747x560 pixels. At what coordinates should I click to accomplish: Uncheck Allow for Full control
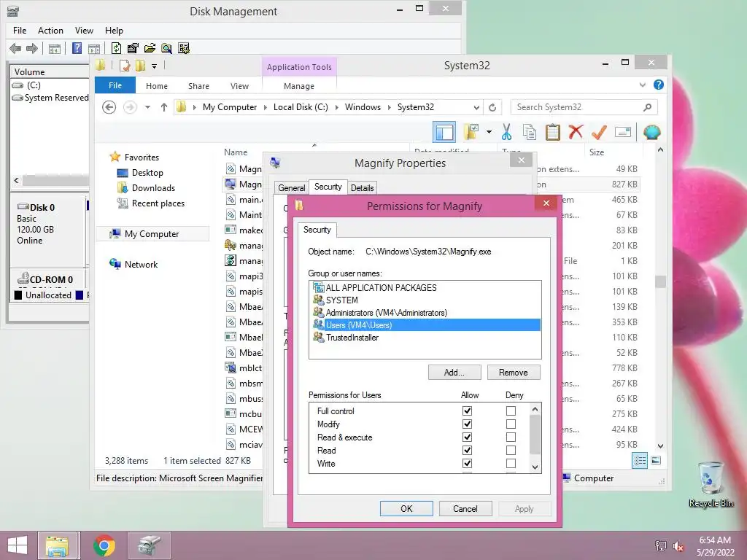coord(467,411)
